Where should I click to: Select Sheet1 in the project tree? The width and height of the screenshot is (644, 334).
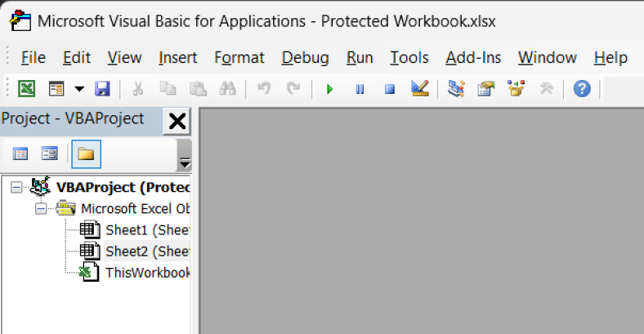[x=147, y=229]
